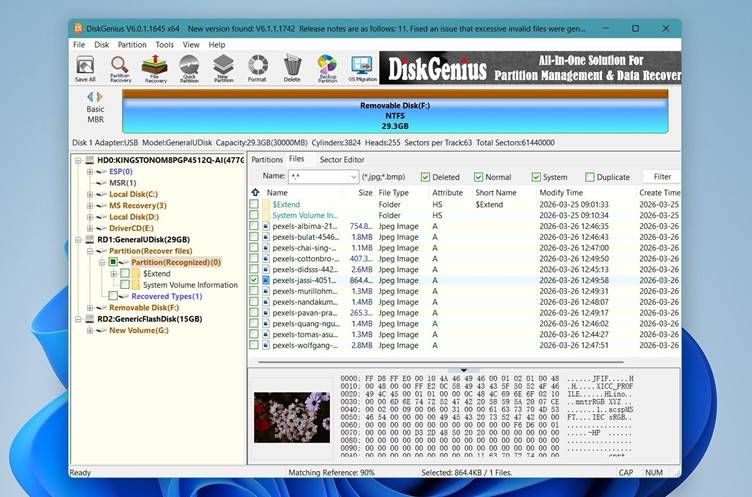Select the Quick Partition icon

click(189, 68)
